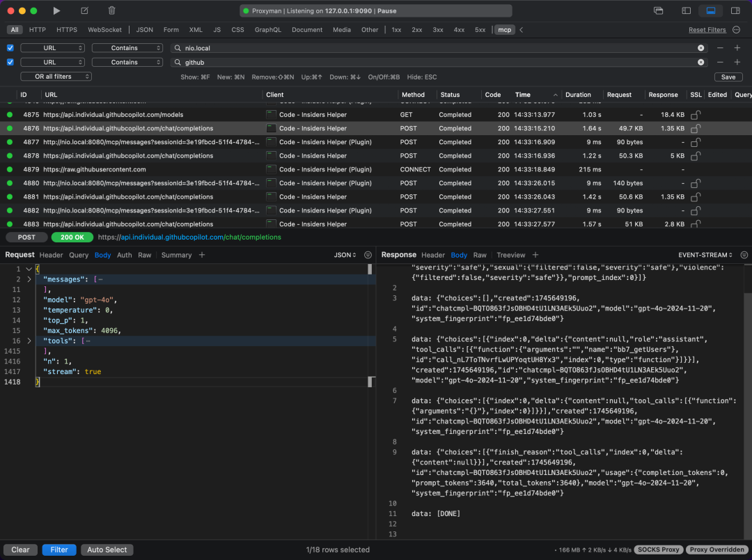Click the Save filter button
The image size is (752, 560).
point(728,77)
